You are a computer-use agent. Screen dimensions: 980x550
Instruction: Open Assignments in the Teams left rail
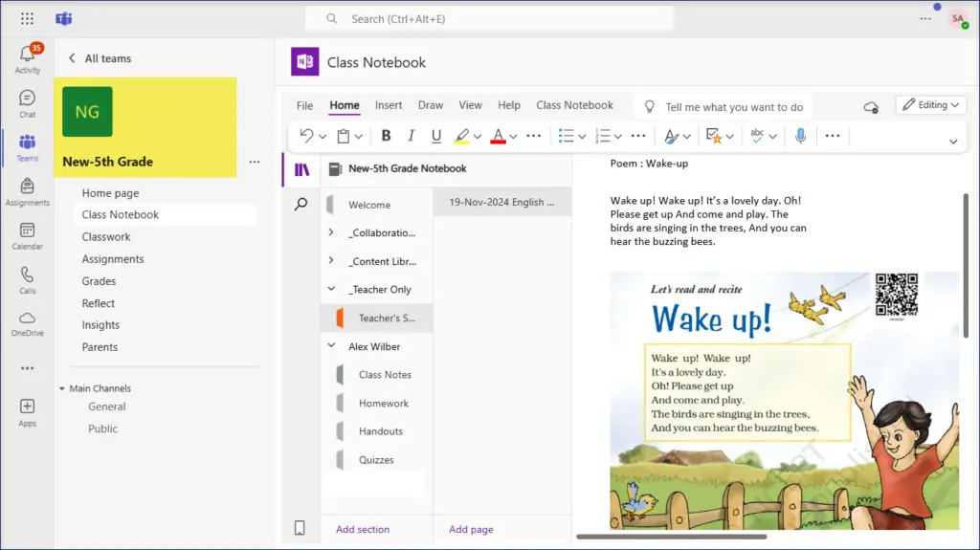(x=28, y=191)
